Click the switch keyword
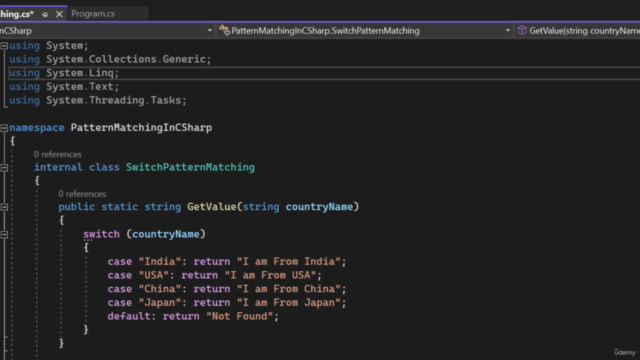The height and width of the screenshot is (360, 640). [x=101, y=234]
